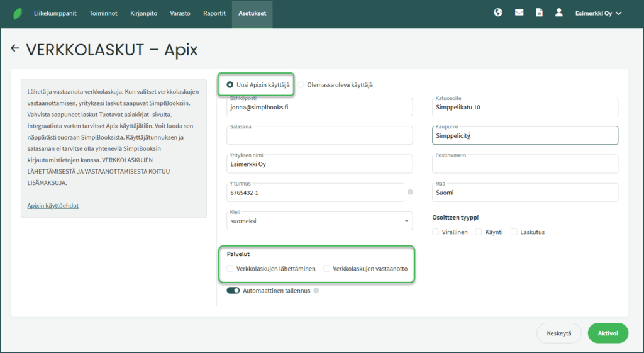Open the envelope messages icon
The height and width of the screenshot is (353, 644).
coord(519,13)
